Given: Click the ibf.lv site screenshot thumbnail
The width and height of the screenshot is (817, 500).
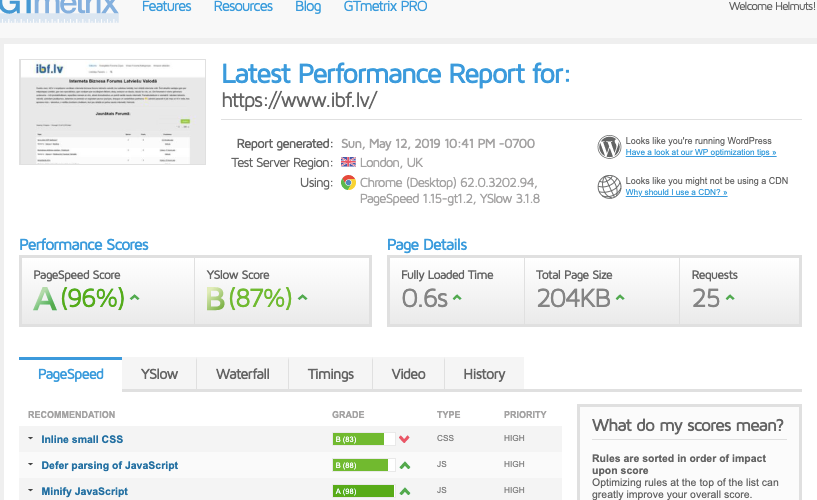Looking at the screenshot, I should [113, 112].
